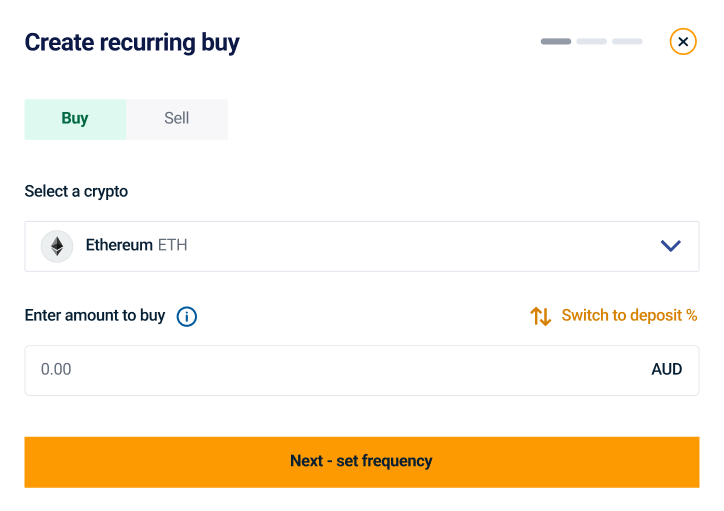Click the Ethereum name in the selector
The height and width of the screenshot is (511, 724).
point(119,245)
